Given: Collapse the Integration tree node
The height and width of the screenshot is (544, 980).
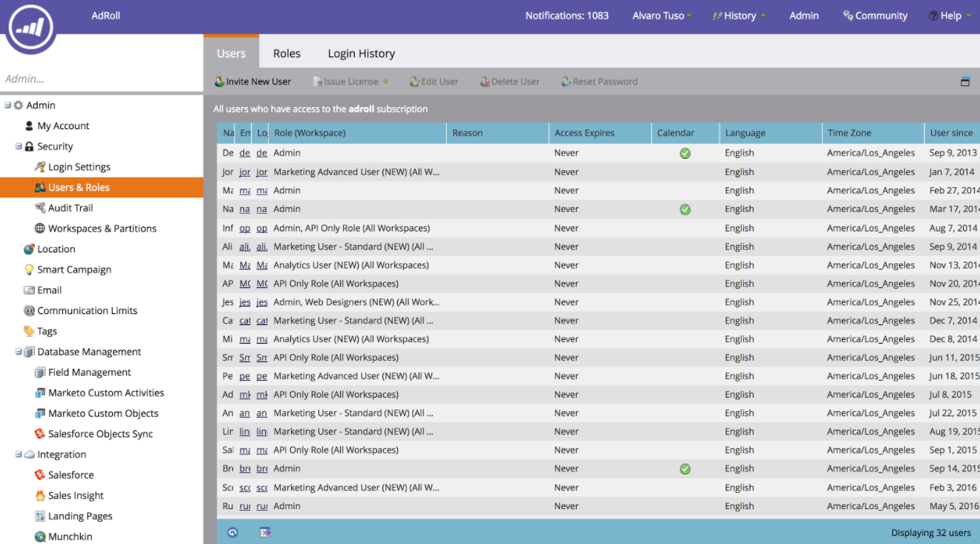Looking at the screenshot, I should [x=19, y=454].
